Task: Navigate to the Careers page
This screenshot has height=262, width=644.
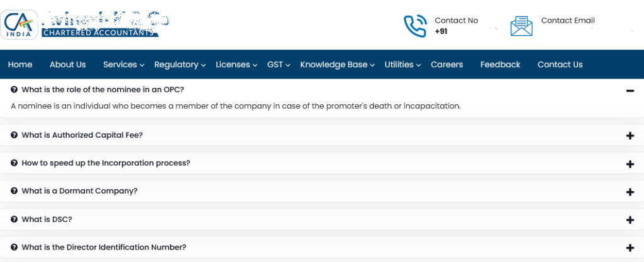Action: click(447, 65)
